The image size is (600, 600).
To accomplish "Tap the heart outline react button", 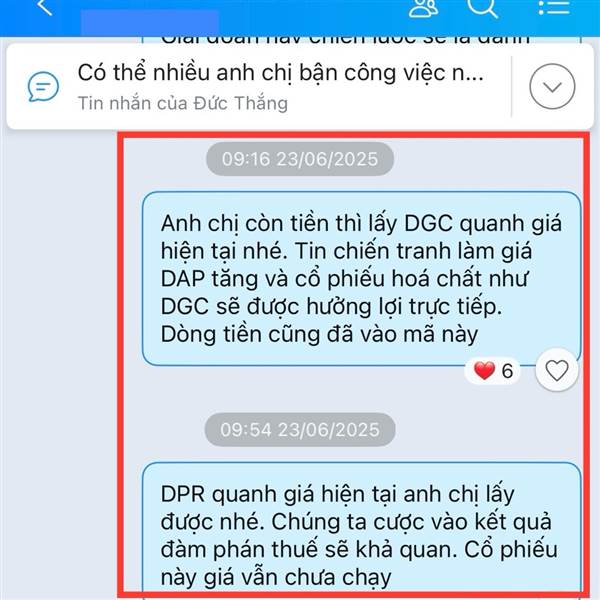I will click(556, 370).
